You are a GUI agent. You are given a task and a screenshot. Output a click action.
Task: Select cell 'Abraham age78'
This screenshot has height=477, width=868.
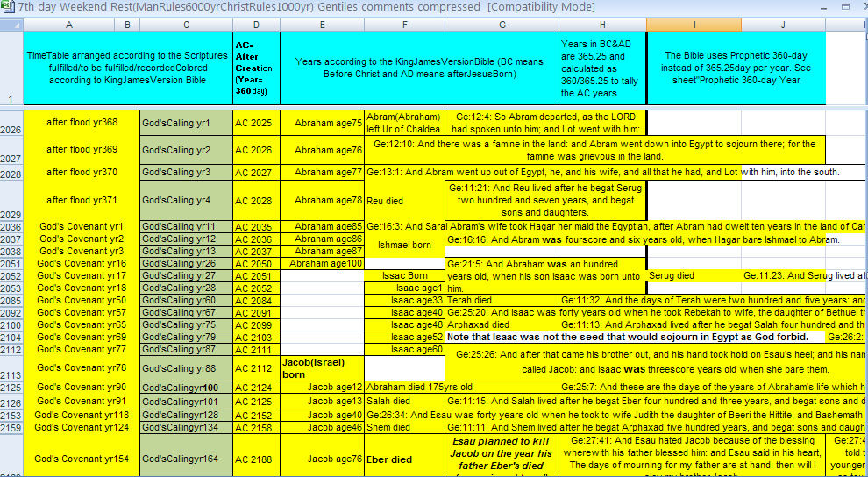[322, 200]
